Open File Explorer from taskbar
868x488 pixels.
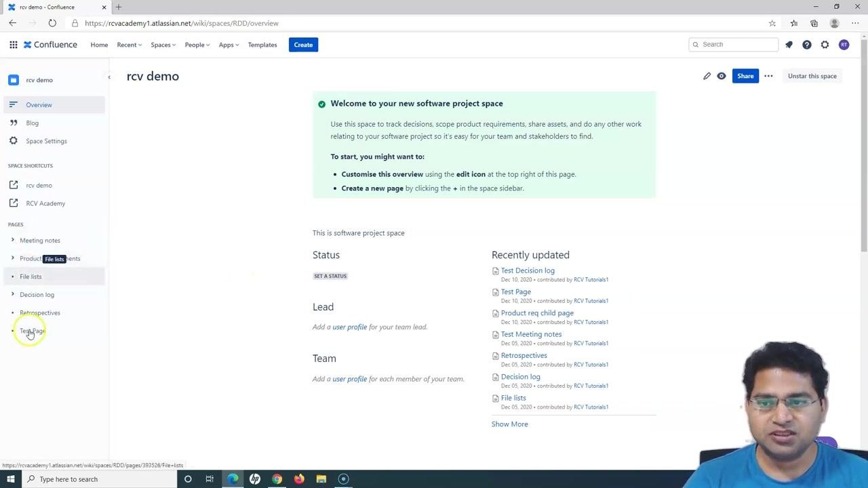tap(321, 479)
